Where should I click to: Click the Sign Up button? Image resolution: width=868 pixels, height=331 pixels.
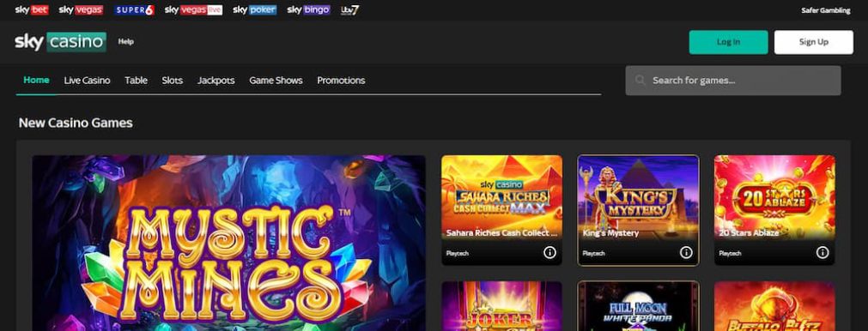click(x=813, y=42)
